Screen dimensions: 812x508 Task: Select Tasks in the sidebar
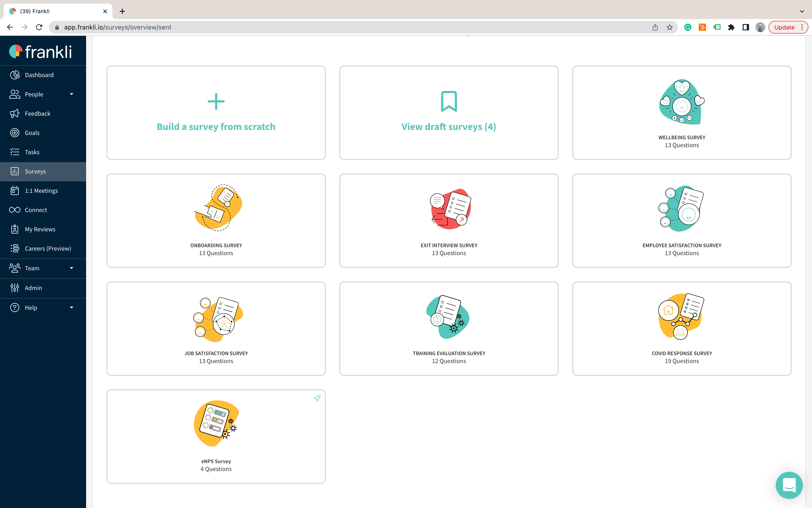(43, 152)
